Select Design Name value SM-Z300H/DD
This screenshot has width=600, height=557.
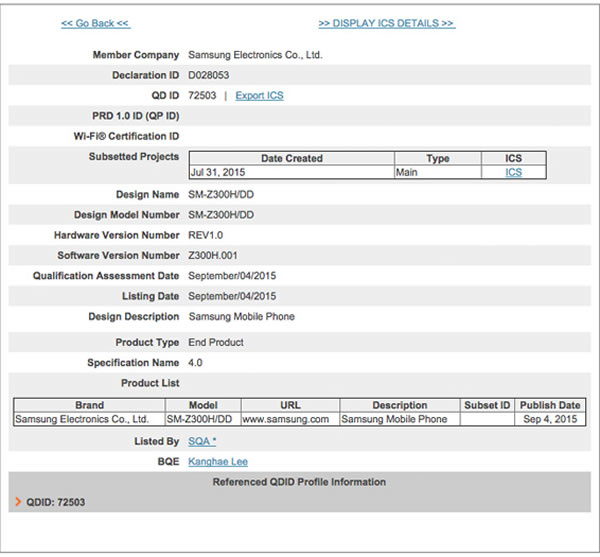pyautogui.click(x=221, y=194)
